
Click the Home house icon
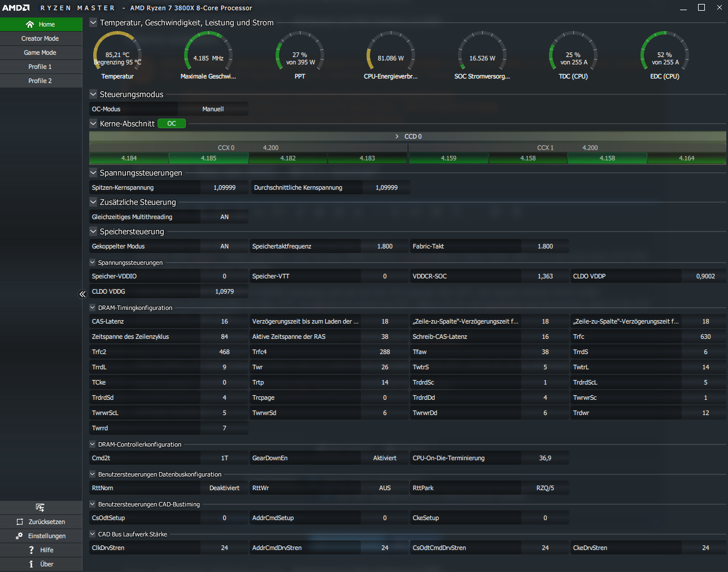pos(30,24)
